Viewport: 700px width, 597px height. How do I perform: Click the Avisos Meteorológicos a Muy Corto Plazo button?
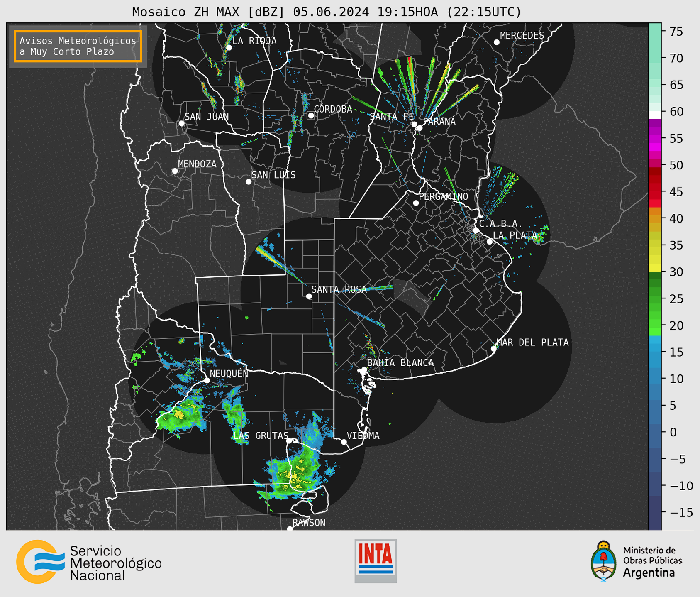78,46
